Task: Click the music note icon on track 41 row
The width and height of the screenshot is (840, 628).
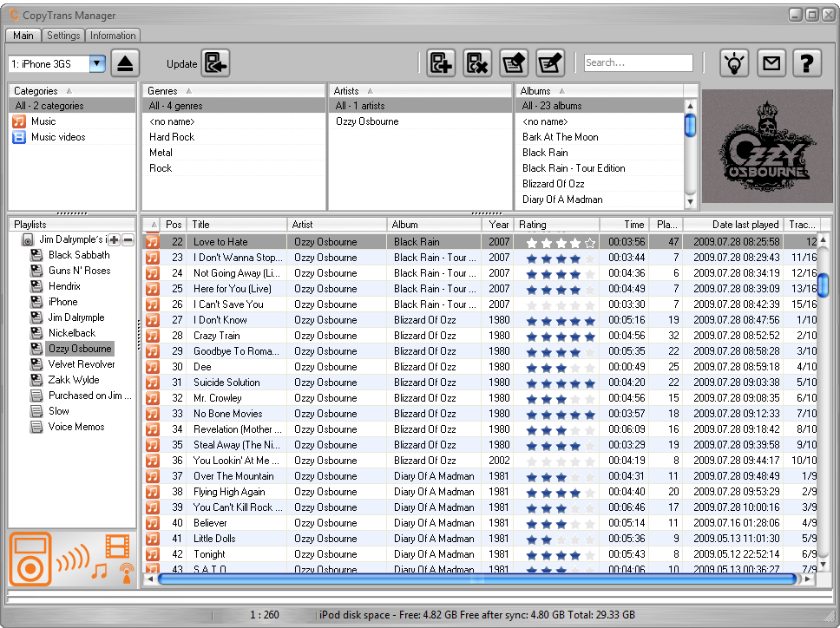Action: pyautogui.click(x=153, y=539)
